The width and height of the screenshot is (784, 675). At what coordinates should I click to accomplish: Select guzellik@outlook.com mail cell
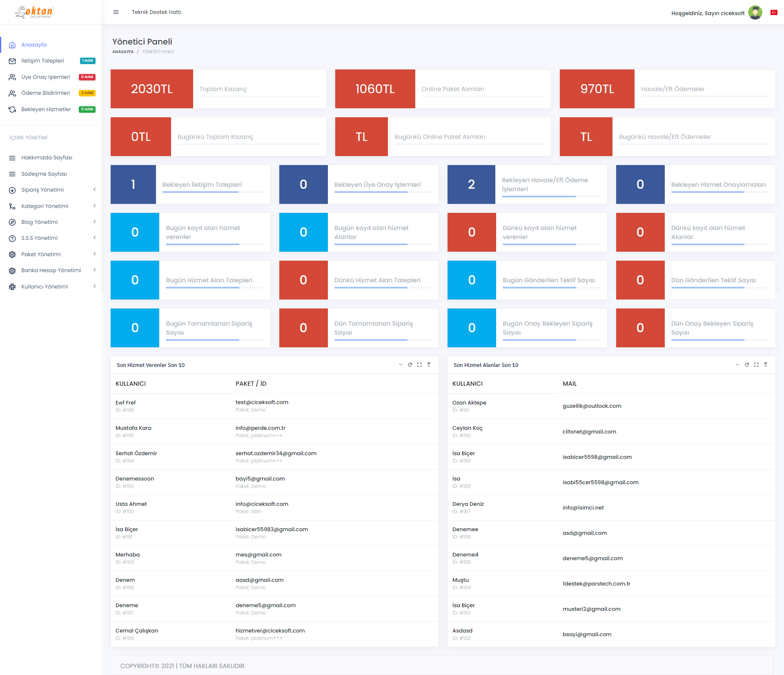click(x=592, y=406)
